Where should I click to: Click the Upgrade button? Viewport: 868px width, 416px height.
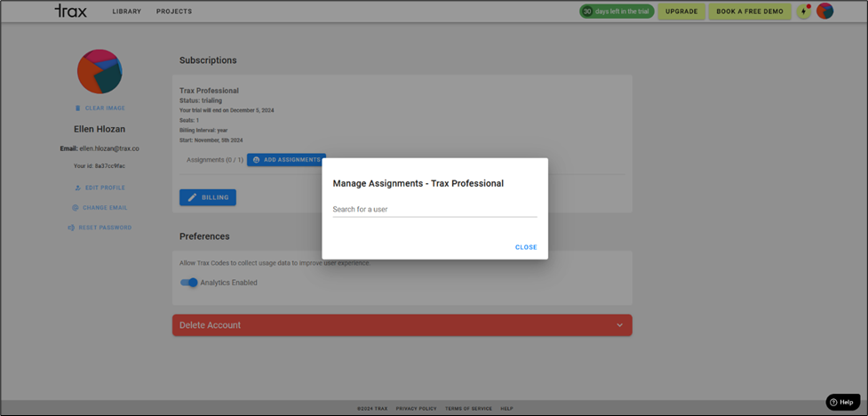coord(681,11)
